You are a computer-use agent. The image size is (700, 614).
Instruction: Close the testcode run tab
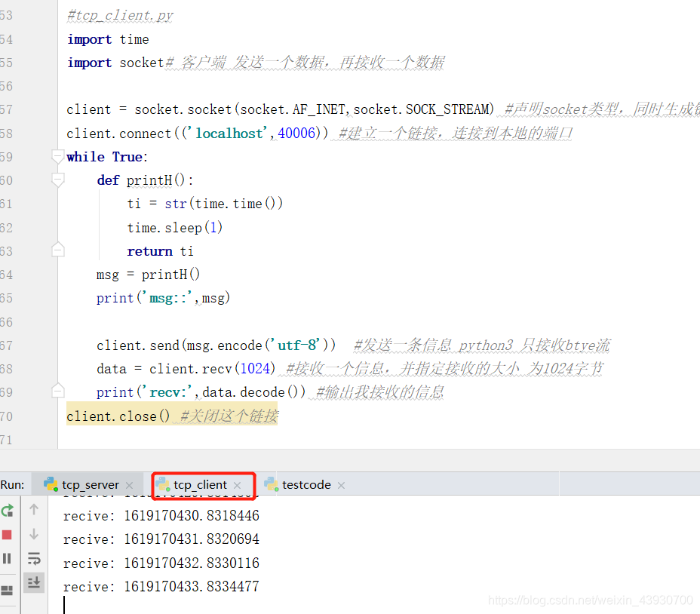[340, 485]
